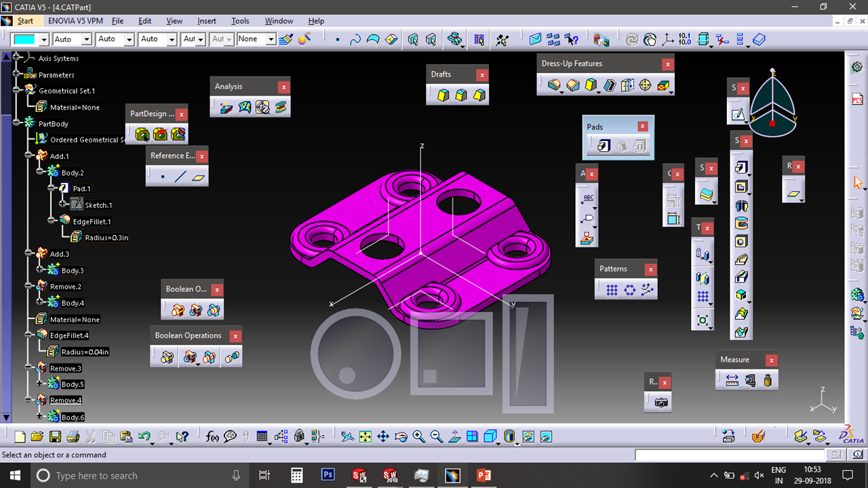
Task: Open the None dropdown in graphic properties
Action: point(271,39)
